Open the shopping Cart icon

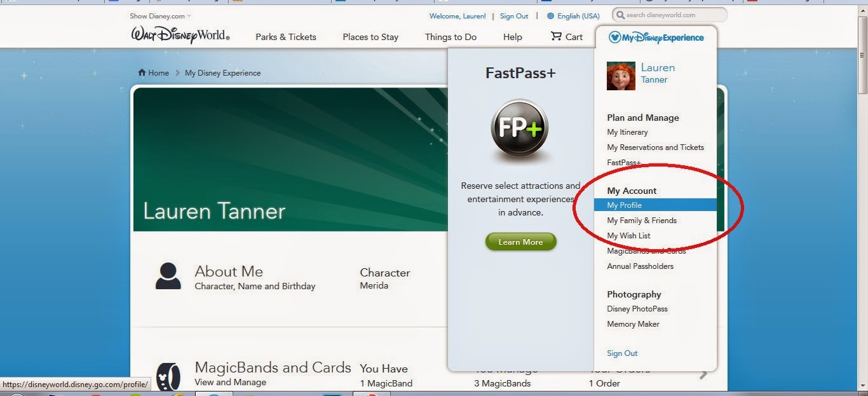pos(557,36)
